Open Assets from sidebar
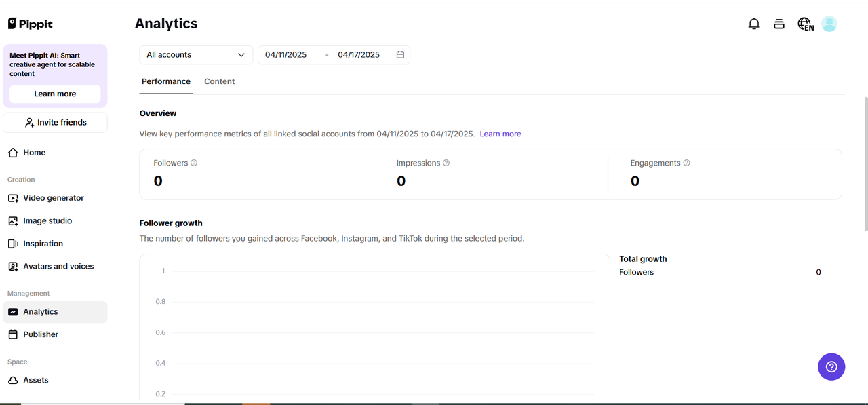The width and height of the screenshot is (868, 405). click(55, 380)
